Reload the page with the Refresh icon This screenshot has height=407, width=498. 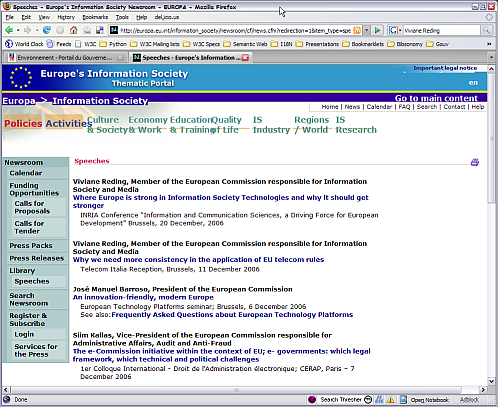coord(47,30)
